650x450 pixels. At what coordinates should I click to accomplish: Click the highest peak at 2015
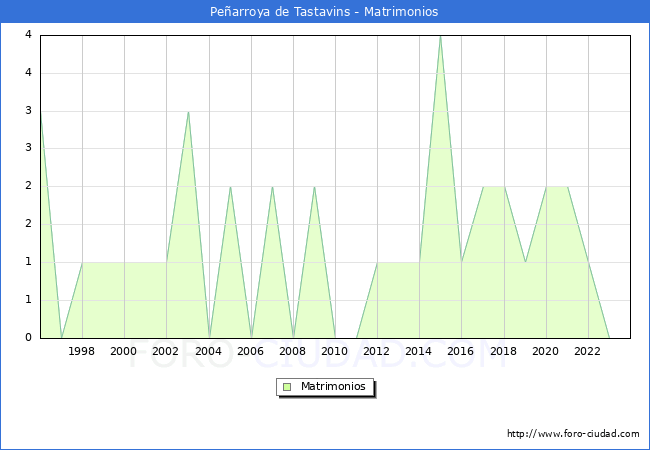point(440,36)
